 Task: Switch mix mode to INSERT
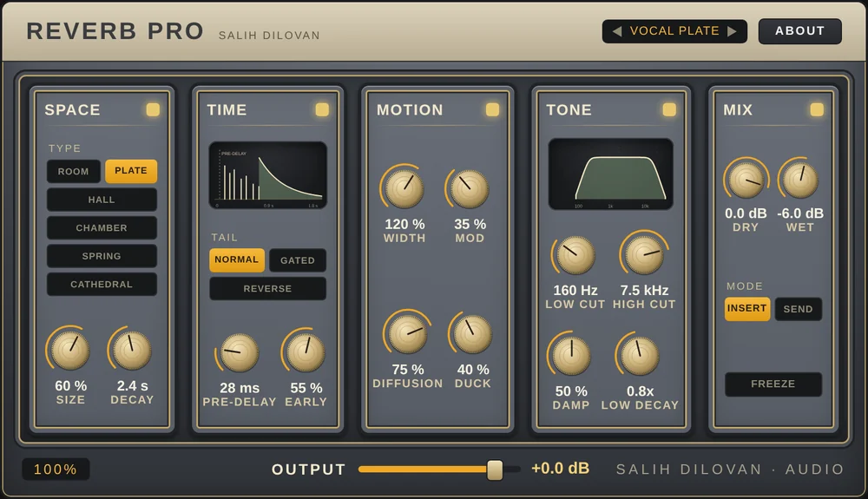point(747,309)
